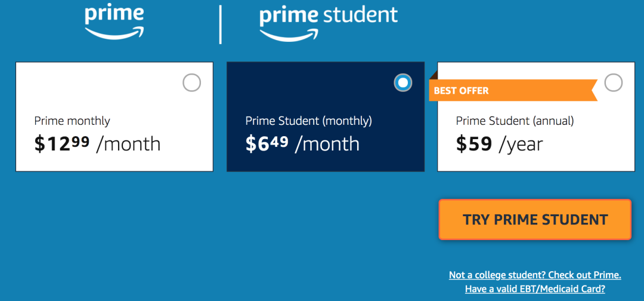Click the dark folded corner of Best Offer ribbon
Viewport: 644px width, 301px height.
(x=434, y=76)
